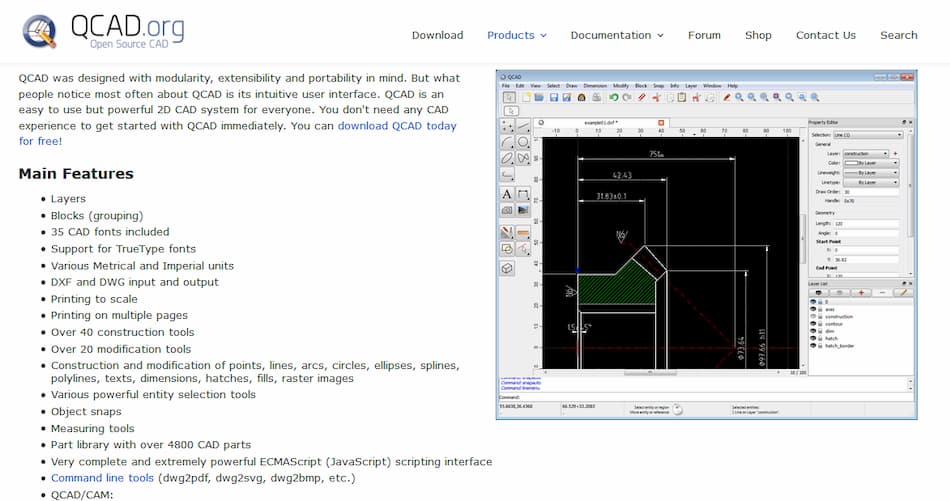The height and width of the screenshot is (501, 950).
Task: Open the 'Command line tools' link
Action: click(102, 478)
